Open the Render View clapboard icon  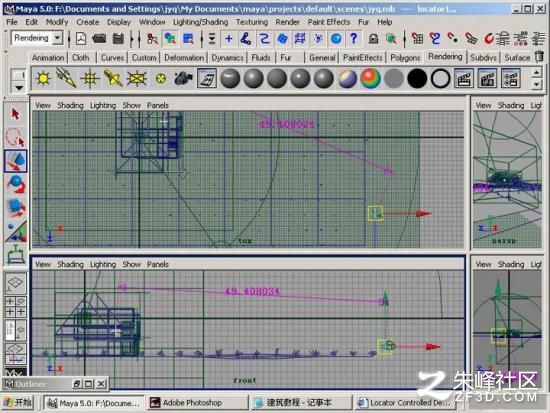[464, 78]
